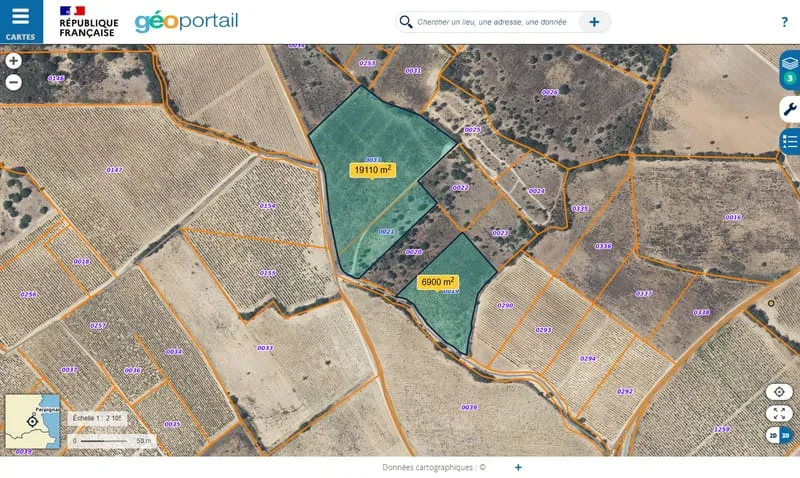Click parcel label 0026

pyautogui.click(x=549, y=92)
